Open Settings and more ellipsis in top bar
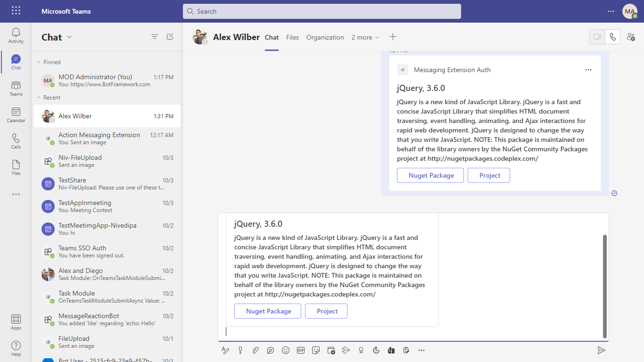The height and width of the screenshot is (362, 644). [611, 11]
